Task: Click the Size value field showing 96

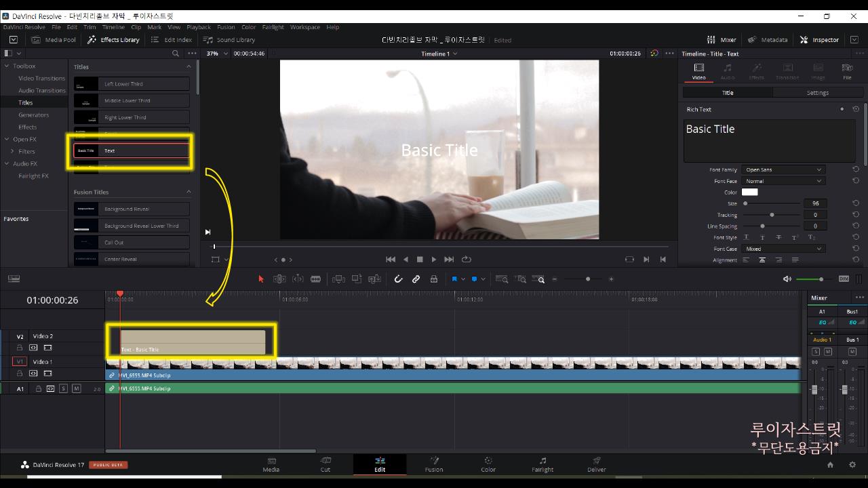Action: tap(815, 203)
